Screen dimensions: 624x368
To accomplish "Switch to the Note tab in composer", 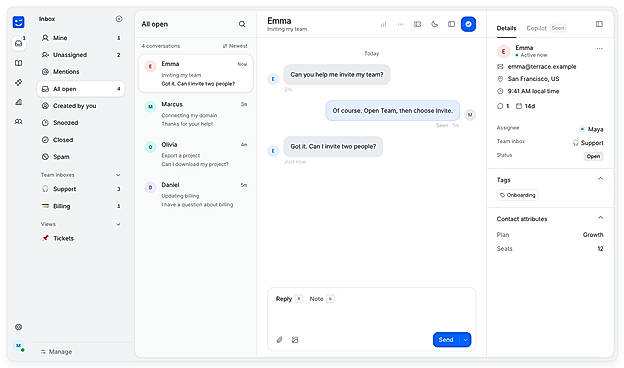I will point(316,299).
